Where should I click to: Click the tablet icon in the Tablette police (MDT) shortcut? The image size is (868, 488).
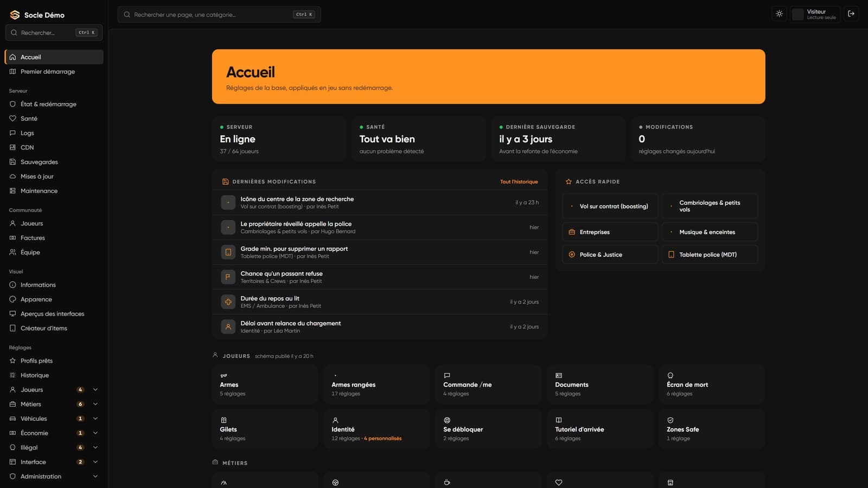tap(671, 254)
